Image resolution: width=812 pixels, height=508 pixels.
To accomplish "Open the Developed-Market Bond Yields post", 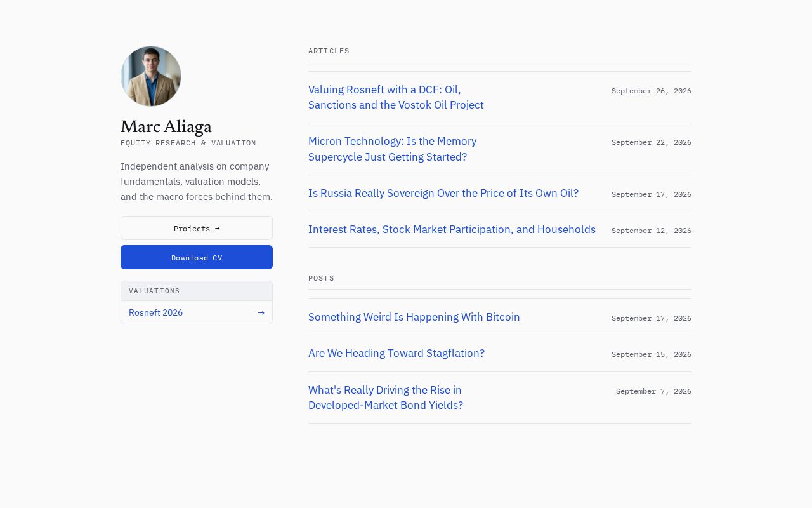I will [386, 398].
